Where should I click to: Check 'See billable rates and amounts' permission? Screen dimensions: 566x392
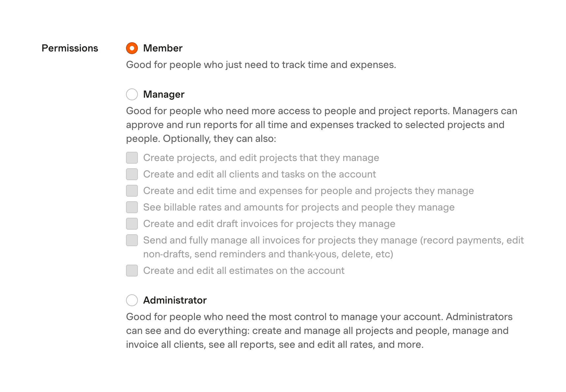pyautogui.click(x=132, y=207)
